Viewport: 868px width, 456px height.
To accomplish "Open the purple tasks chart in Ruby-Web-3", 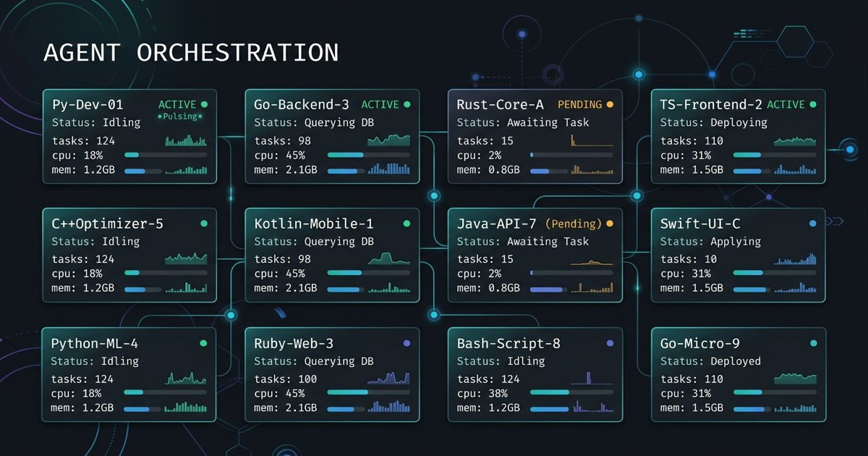I will (x=388, y=378).
